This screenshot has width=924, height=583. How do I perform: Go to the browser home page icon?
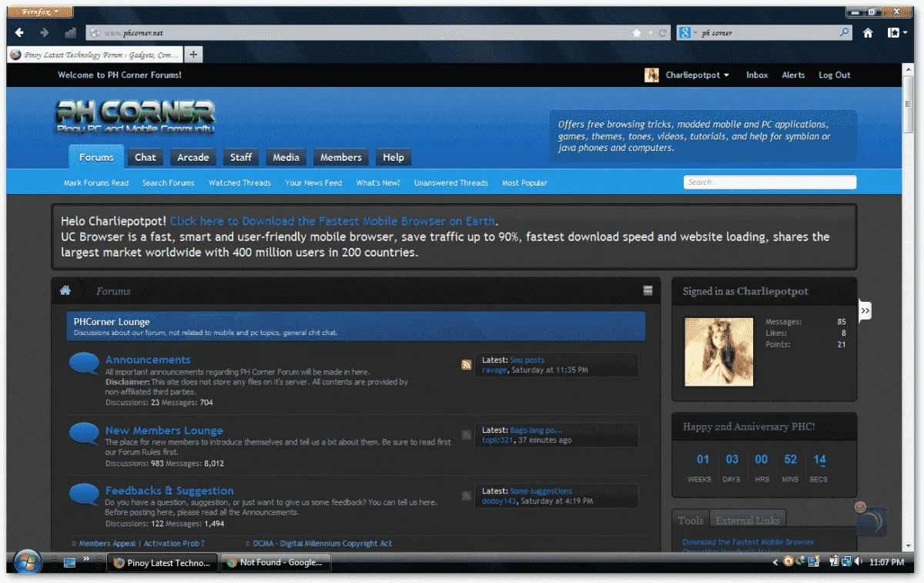click(868, 33)
